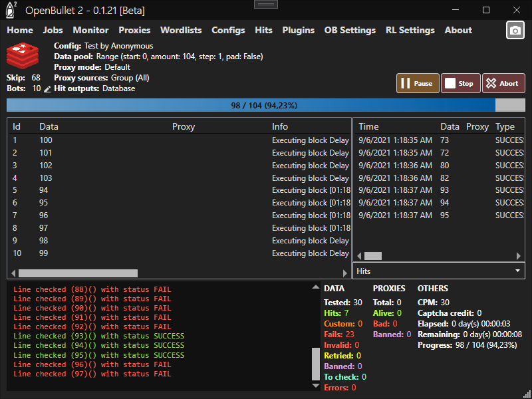
Task: Click Hit outputs: Database text
Action: tap(94, 88)
